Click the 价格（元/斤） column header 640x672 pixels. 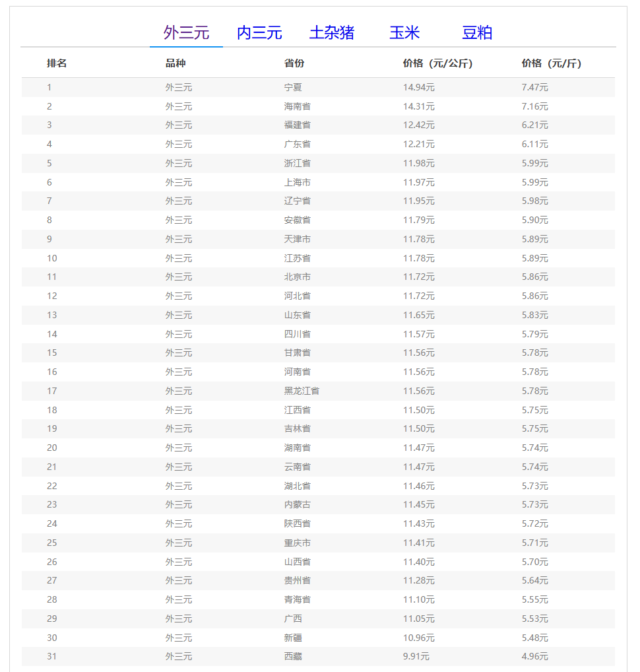click(551, 63)
